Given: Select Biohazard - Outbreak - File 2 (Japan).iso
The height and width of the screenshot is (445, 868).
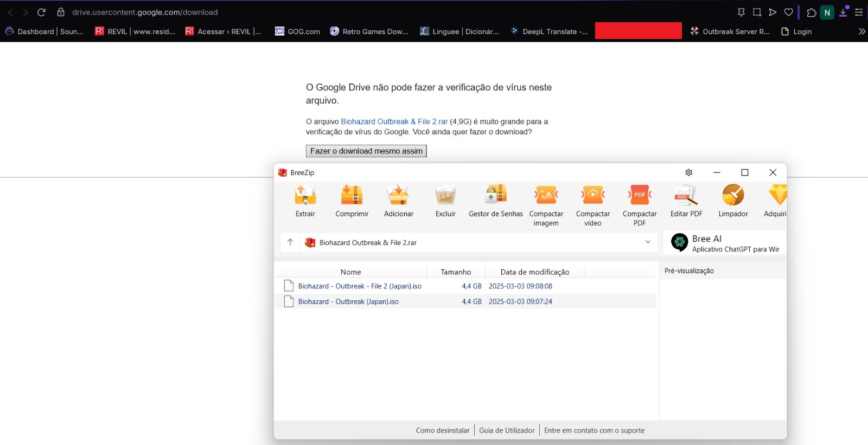Looking at the screenshot, I should tap(360, 286).
